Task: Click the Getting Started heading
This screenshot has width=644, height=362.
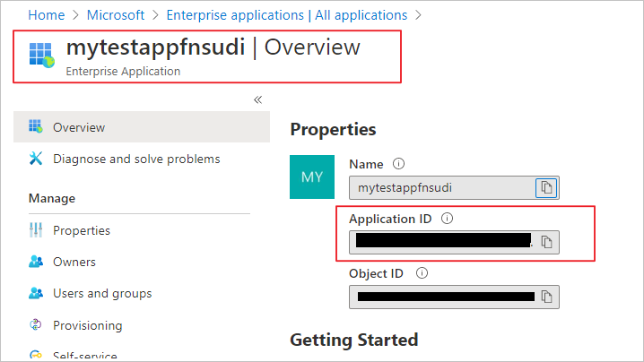Action: (354, 340)
